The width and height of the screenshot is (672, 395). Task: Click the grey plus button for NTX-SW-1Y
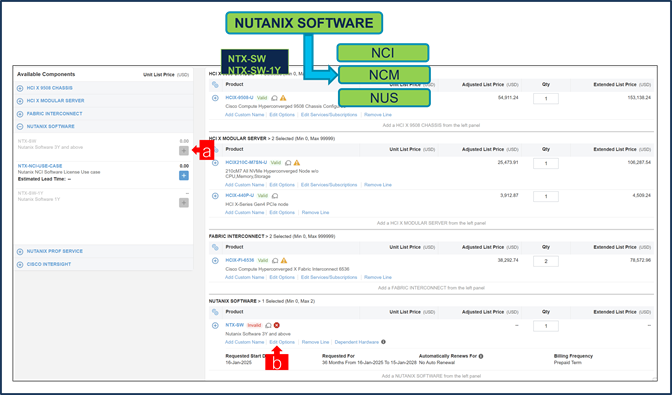coord(184,203)
